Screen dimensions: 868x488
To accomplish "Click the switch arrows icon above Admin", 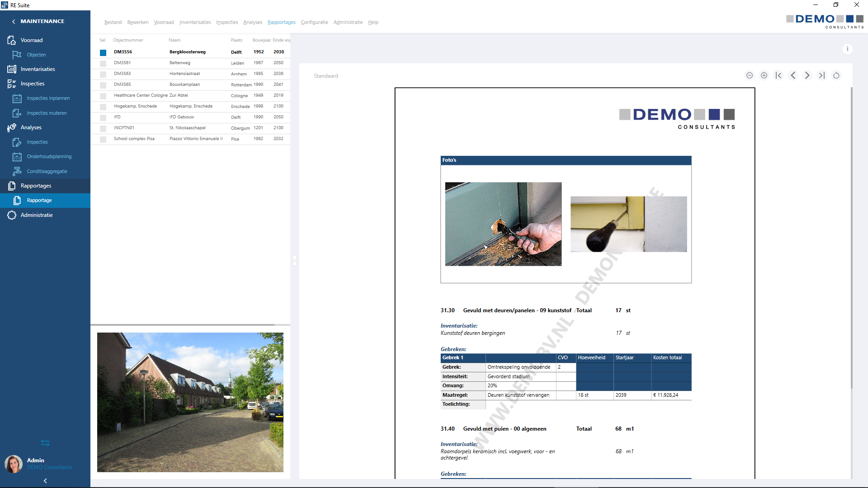I will coord(45,443).
